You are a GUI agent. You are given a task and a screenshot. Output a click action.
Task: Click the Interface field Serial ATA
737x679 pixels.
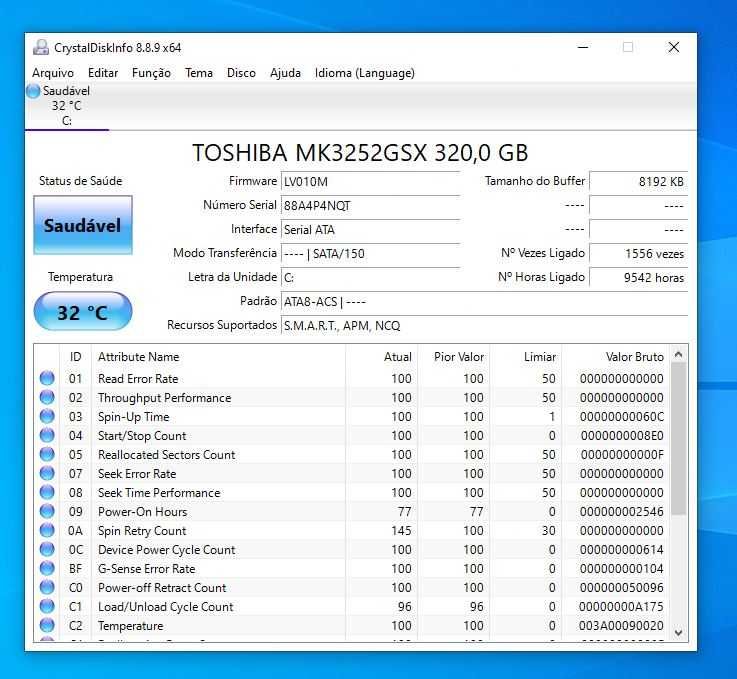(x=370, y=229)
